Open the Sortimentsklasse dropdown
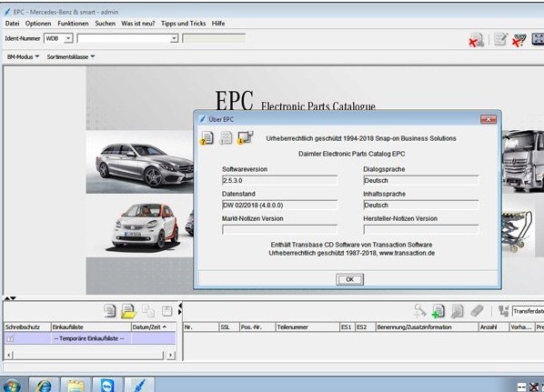The image size is (544, 392). (x=71, y=56)
